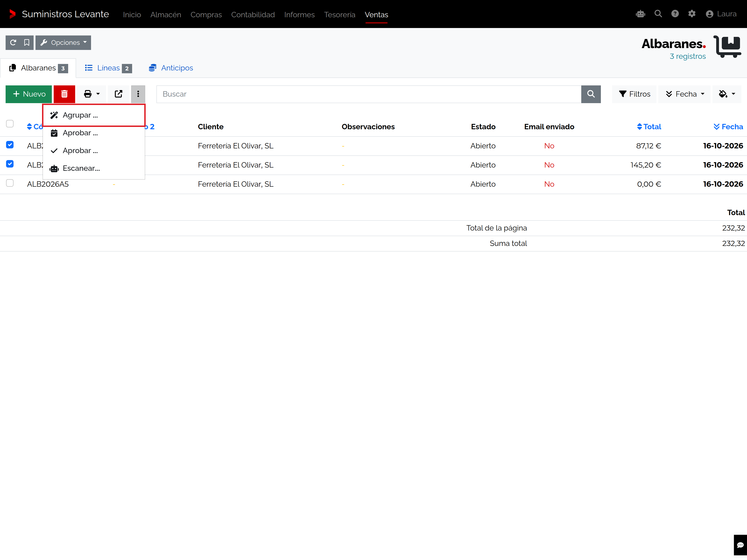Open the settings gear icon
This screenshot has width=747, height=560.
pyautogui.click(x=692, y=14)
